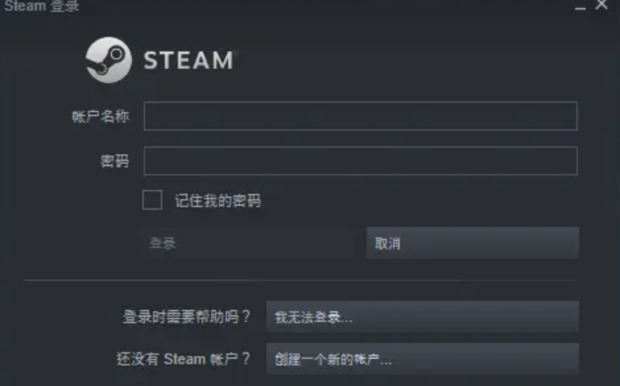
Task: Click the greyed-out 登录 login button
Action: [246, 243]
